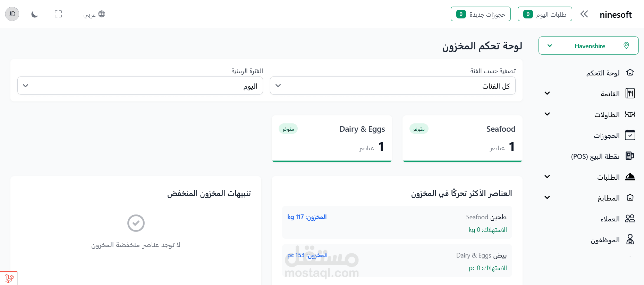The height and width of the screenshot is (285, 644).
Task: Click the العملاء customers icon
Action: (x=630, y=219)
